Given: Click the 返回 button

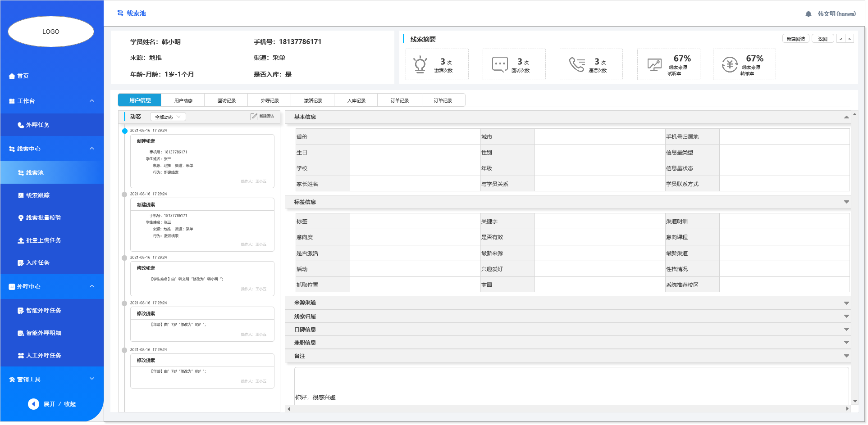Looking at the screenshot, I should coord(823,39).
